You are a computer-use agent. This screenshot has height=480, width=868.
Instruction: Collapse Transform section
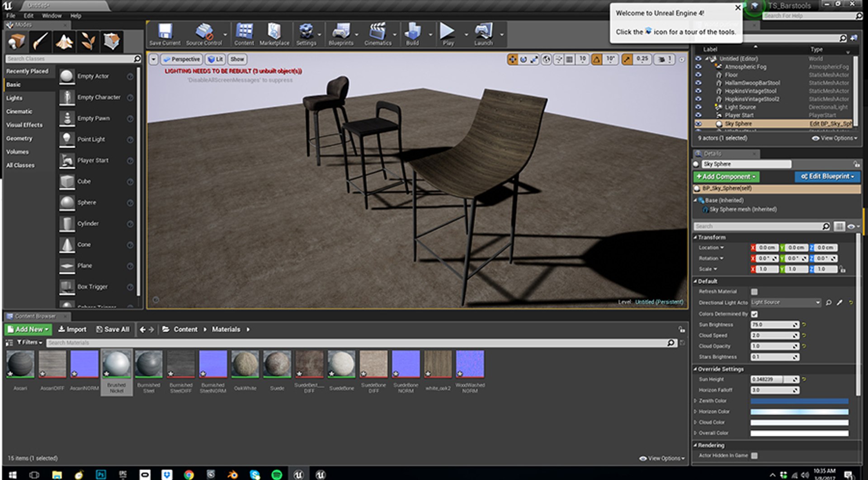(x=696, y=237)
